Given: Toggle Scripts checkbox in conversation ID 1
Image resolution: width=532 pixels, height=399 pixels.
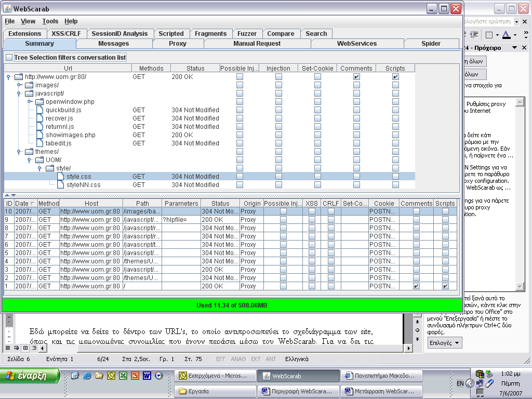Looking at the screenshot, I should 445,286.
